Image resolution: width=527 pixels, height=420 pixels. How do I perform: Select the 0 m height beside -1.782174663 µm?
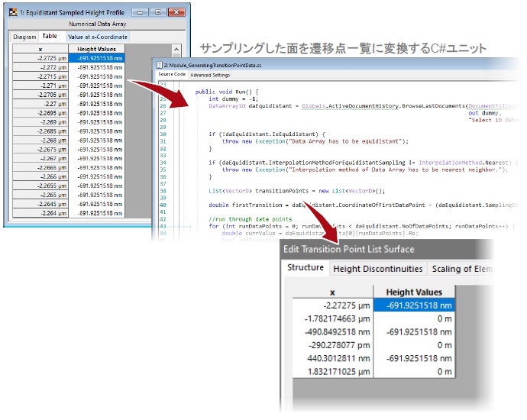414,318
